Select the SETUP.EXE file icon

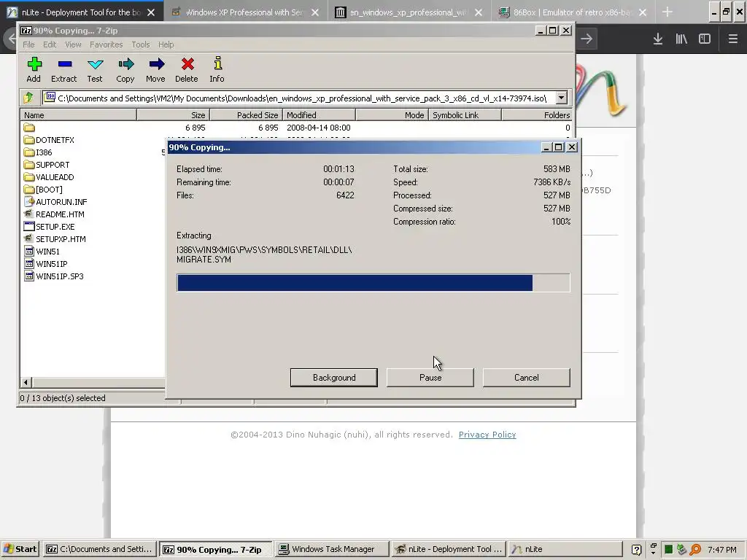pyautogui.click(x=29, y=227)
